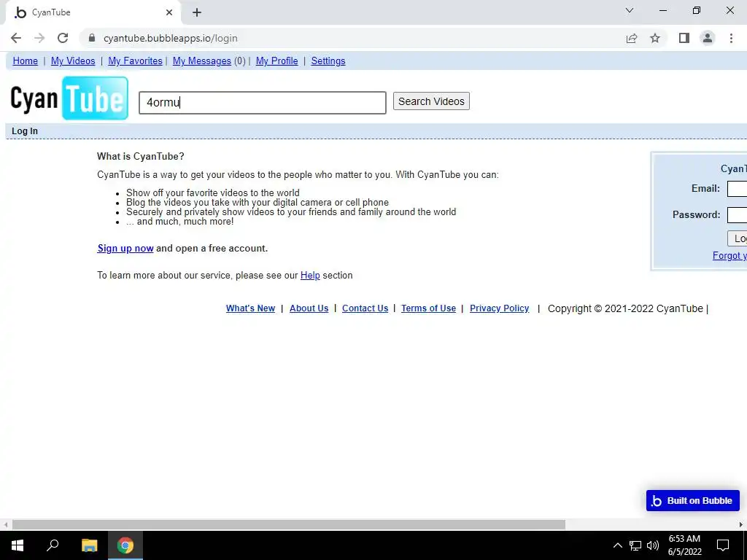Click the browser forward arrow
This screenshot has height=560, width=747.
39,38
